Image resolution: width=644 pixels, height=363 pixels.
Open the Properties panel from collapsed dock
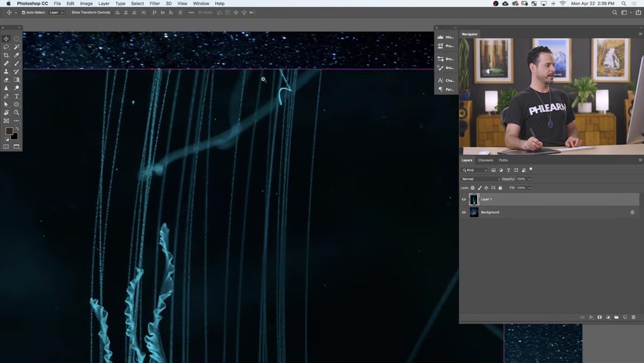tap(446, 46)
